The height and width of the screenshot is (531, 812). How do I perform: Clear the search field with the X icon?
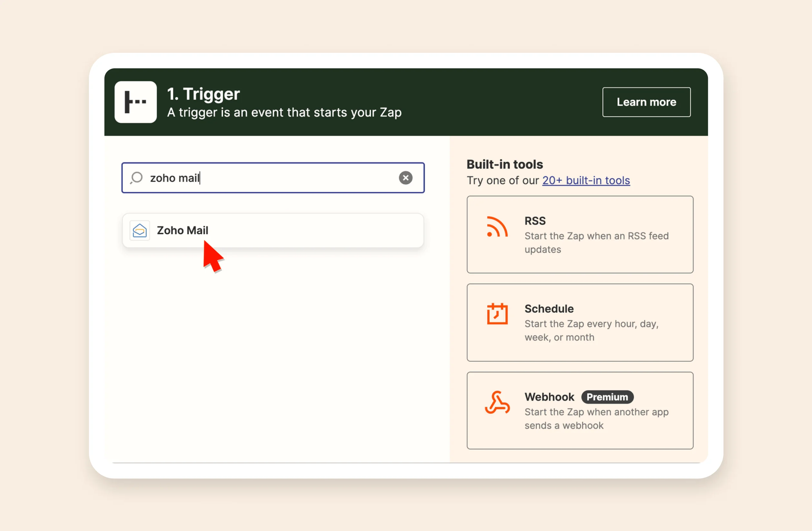(x=405, y=178)
